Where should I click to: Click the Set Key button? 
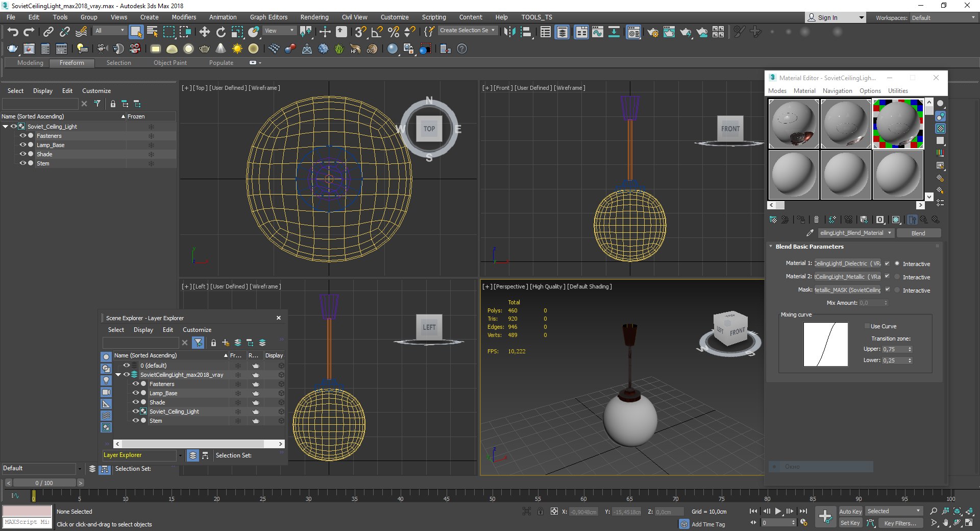tap(850, 523)
